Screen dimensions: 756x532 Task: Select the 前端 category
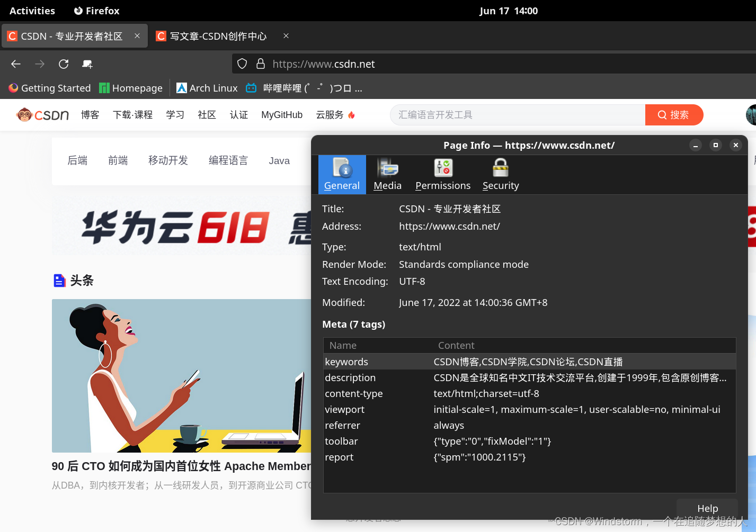click(x=118, y=160)
